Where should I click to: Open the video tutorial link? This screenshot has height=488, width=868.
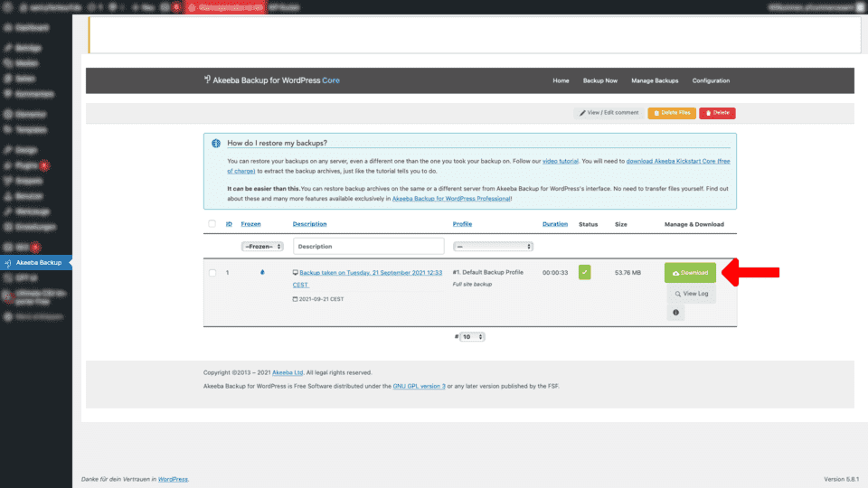point(561,161)
